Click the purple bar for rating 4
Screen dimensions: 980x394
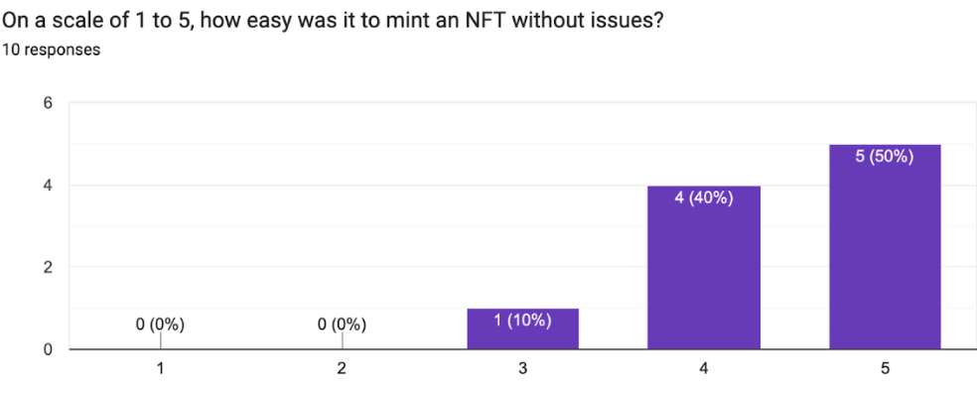pos(704,267)
